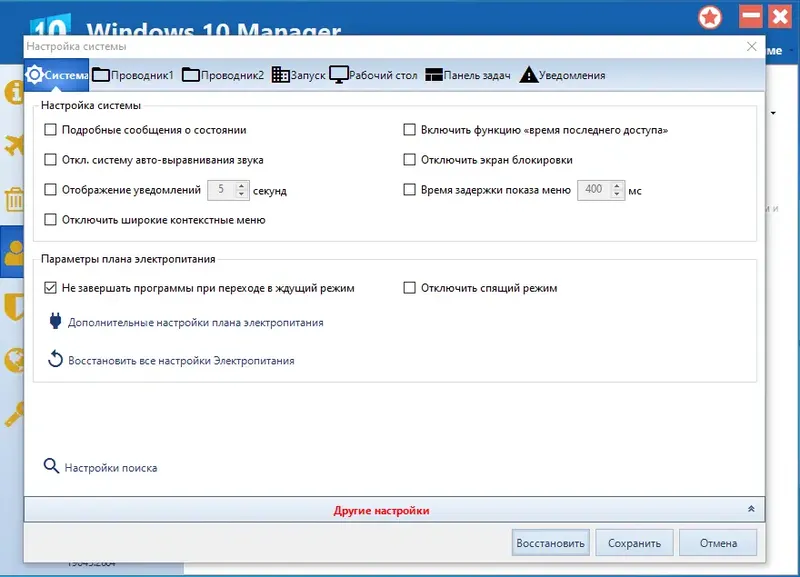Screen dimensions: 800x577
Task: Open the Рабочий стол tab
Action: pyautogui.click(x=373, y=75)
